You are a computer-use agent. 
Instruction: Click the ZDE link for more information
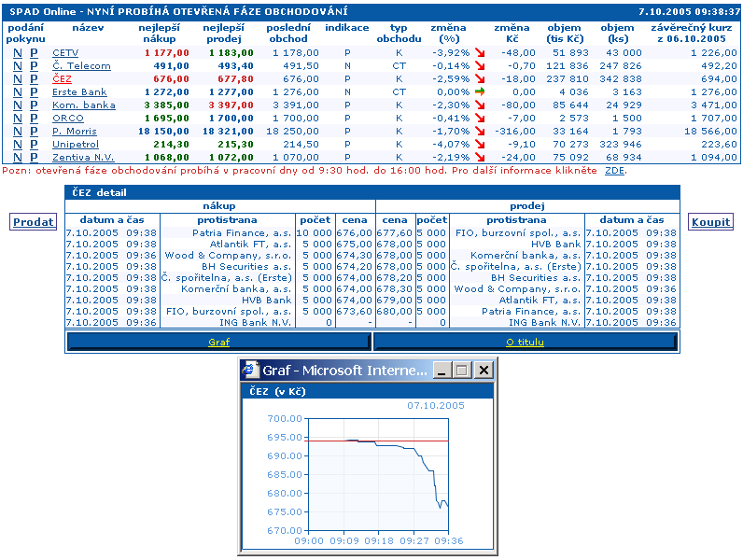point(614,171)
